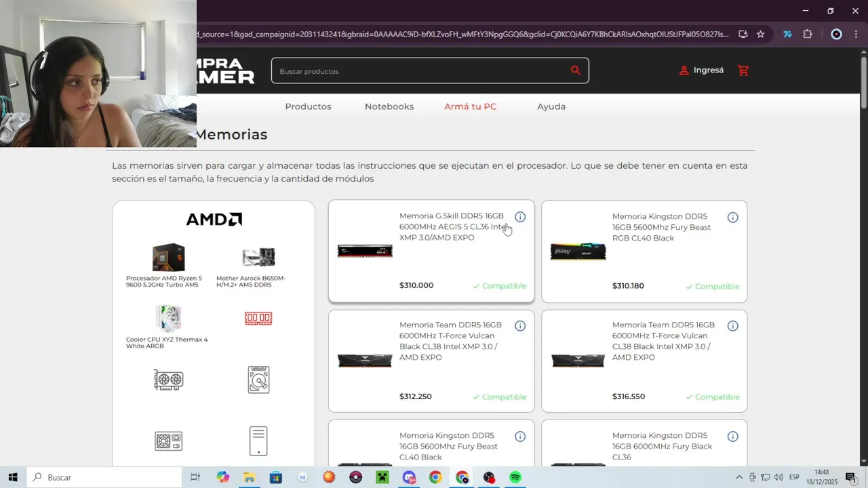Show info for Kingston Fury Black CL36
This screenshot has height=488, width=868.
tap(733, 436)
